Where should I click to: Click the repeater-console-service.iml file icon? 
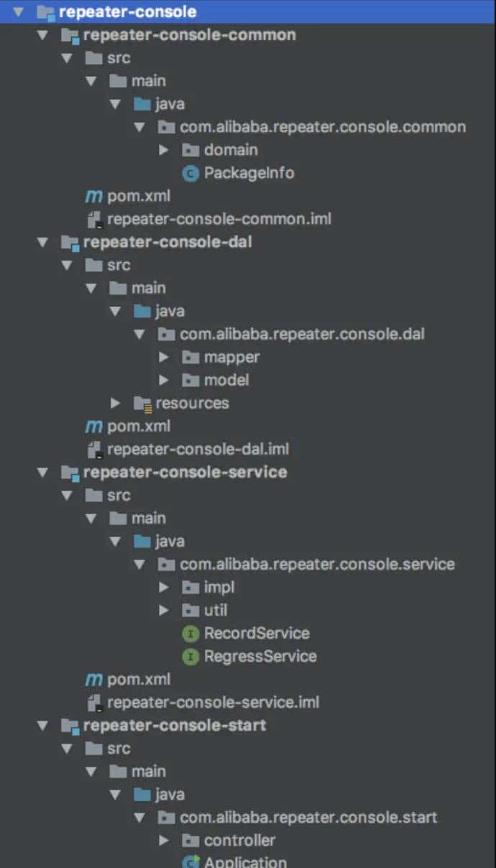(x=92, y=702)
